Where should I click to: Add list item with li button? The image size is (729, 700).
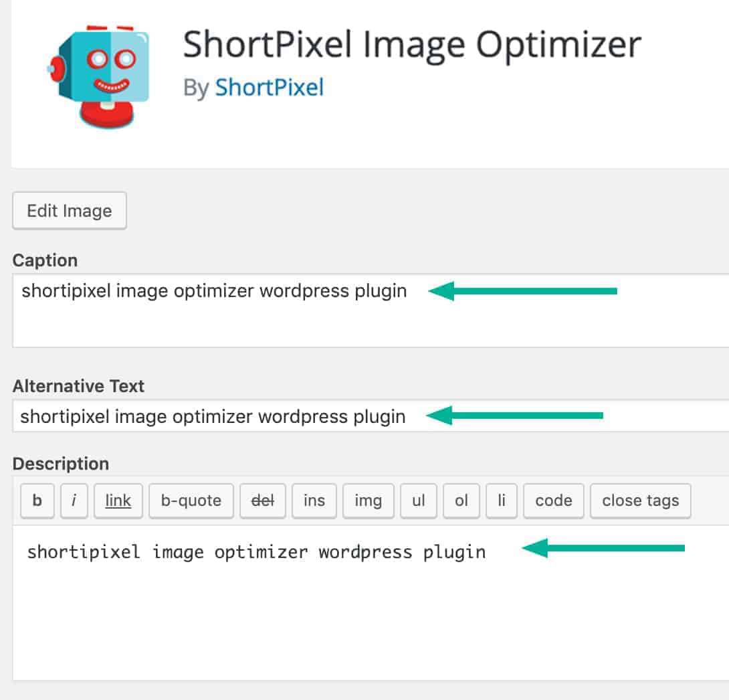(x=502, y=501)
